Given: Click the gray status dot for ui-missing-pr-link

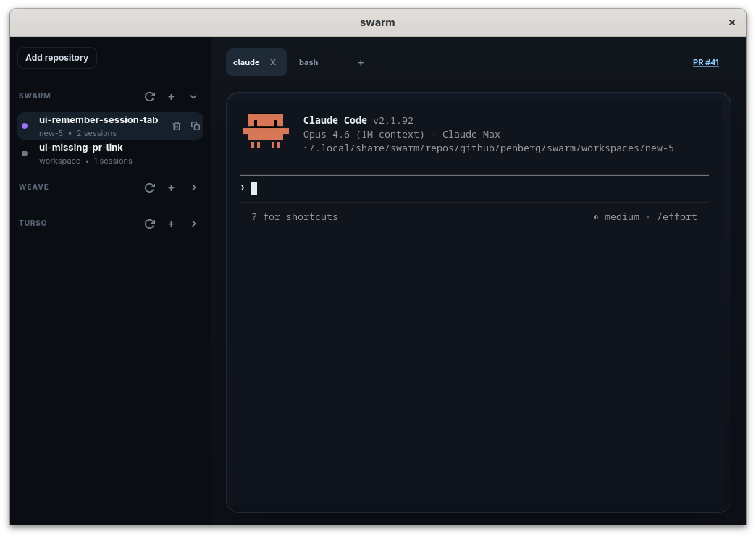Looking at the screenshot, I should tap(25, 153).
